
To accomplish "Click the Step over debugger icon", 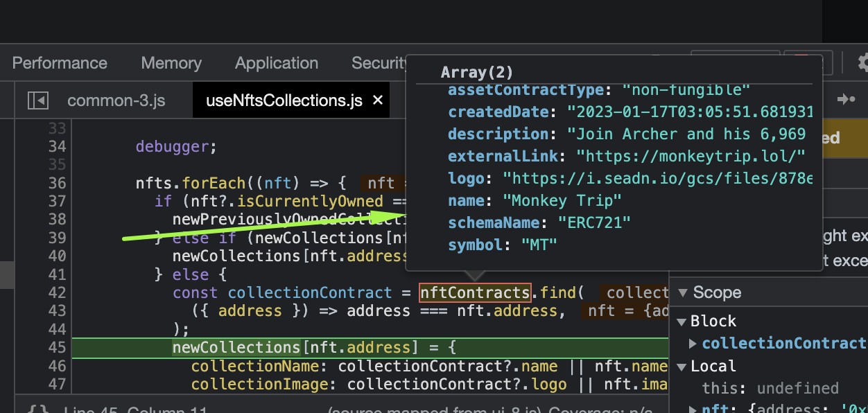I will click(x=847, y=99).
